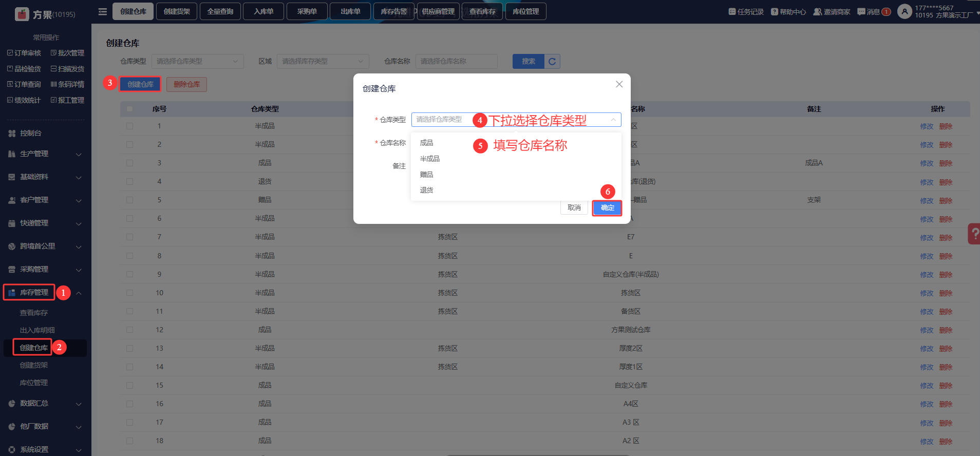The width and height of the screenshot is (980, 456).
Task: Expand the 生产管理 menu chevron
Action: tap(79, 154)
